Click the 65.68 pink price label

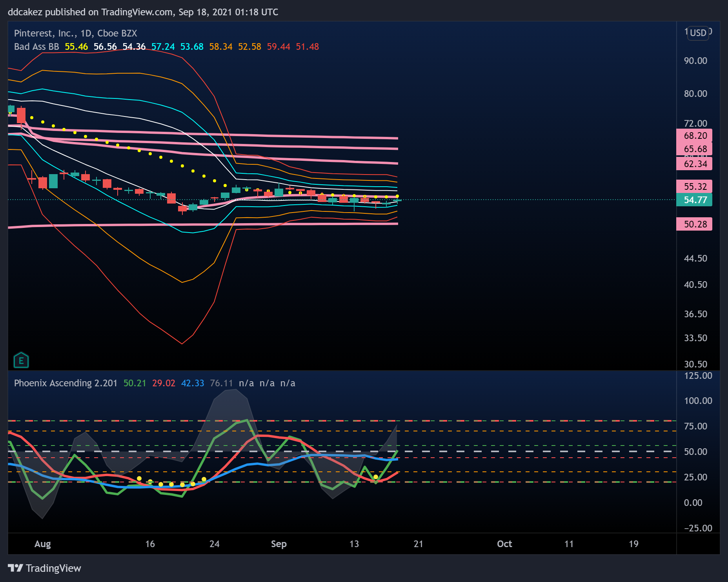tap(695, 149)
